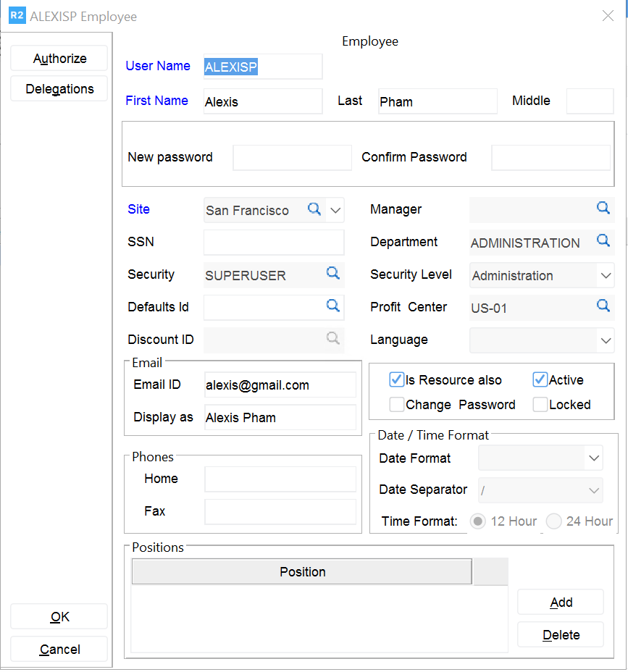Open the Security lookup search icon

coord(332,273)
